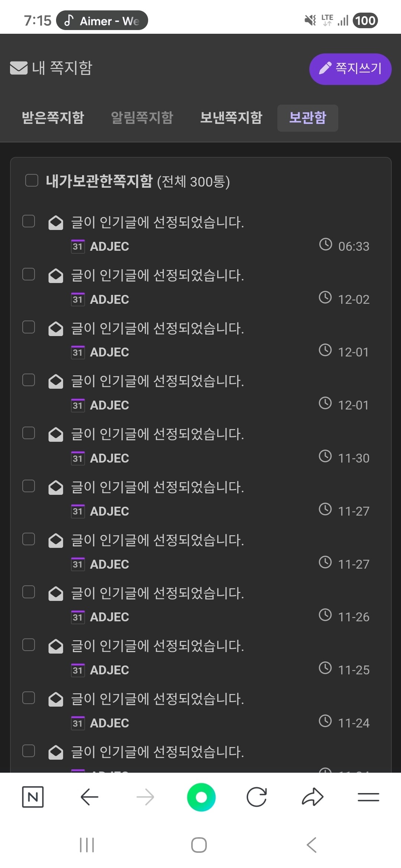Select the checkbox for the 11-30 message
This screenshot has width=401, height=868.
click(29, 433)
